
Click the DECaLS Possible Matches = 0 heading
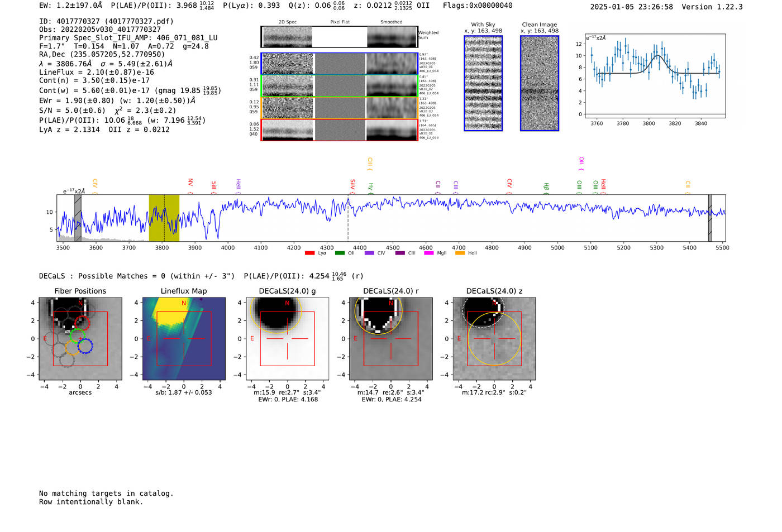[137, 276]
